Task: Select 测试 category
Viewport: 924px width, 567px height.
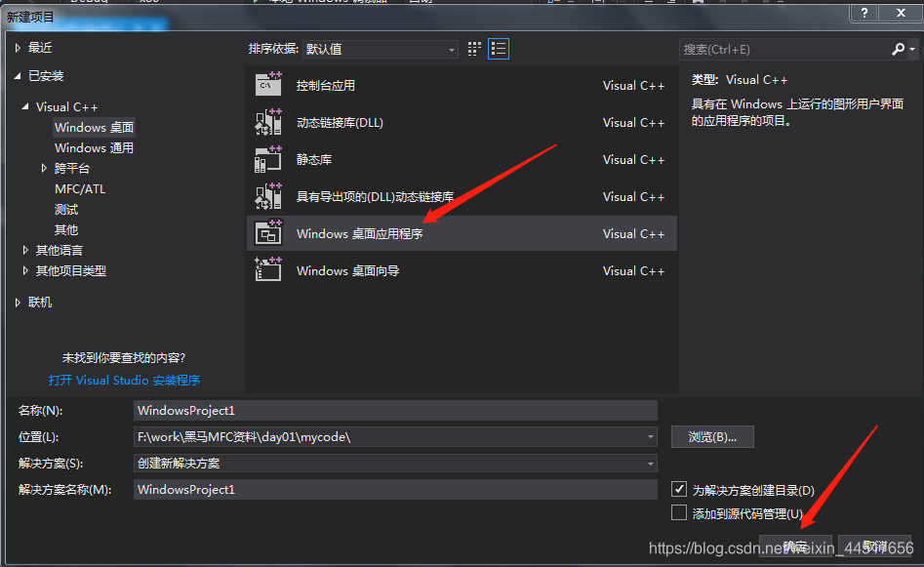Action: click(66, 209)
